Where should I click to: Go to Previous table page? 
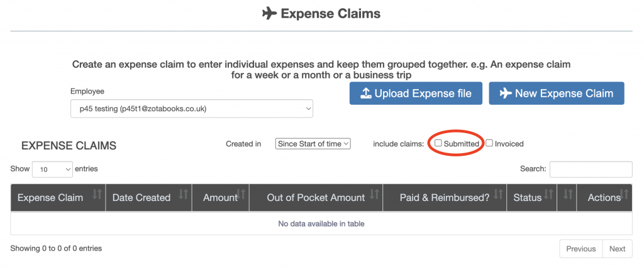tap(580, 249)
